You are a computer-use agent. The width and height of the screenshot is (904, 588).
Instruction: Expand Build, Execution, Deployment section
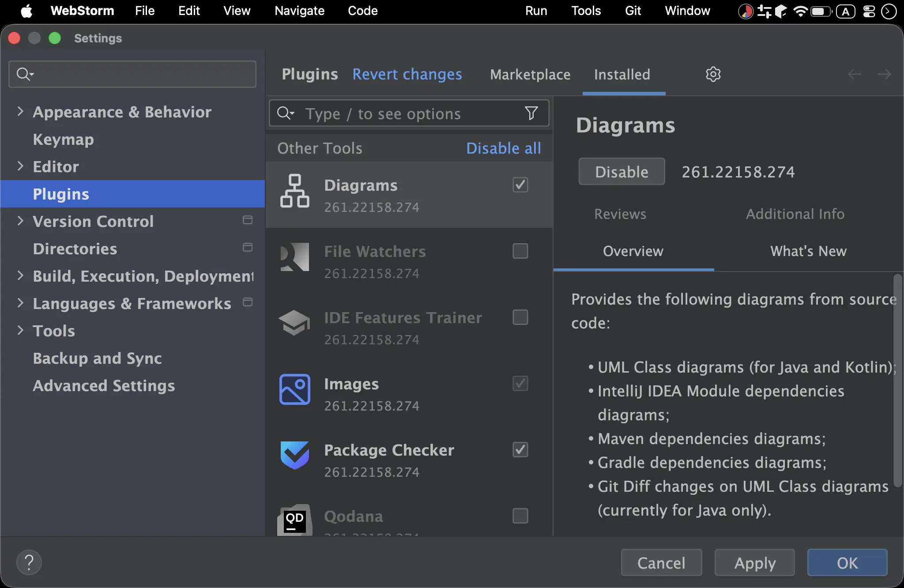(x=20, y=275)
